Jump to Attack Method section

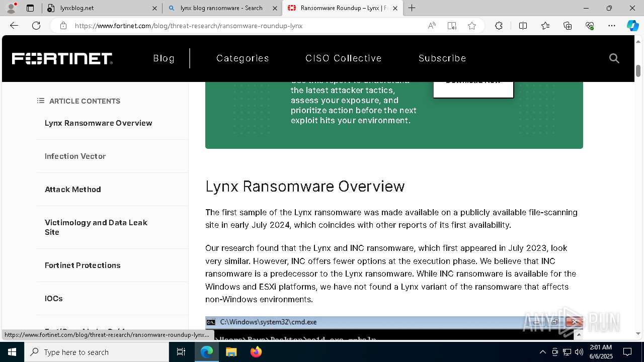(x=73, y=190)
